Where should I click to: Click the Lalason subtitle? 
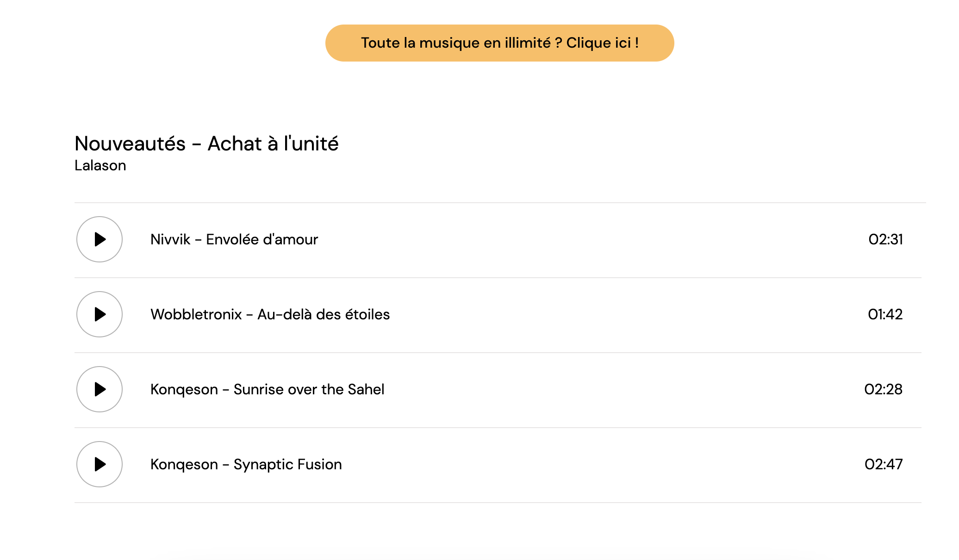100,165
